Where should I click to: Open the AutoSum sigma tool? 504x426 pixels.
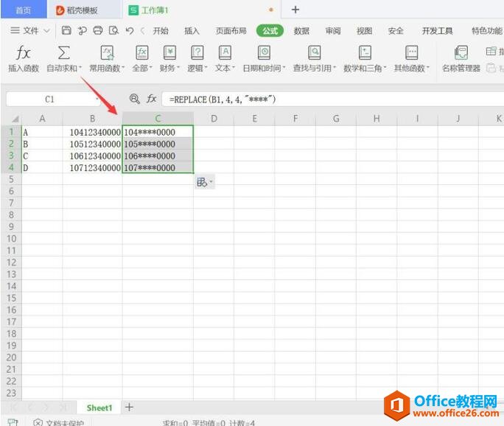pos(63,52)
